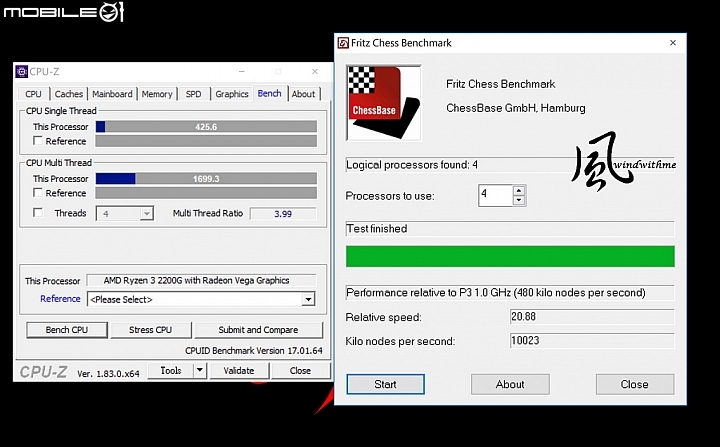Open the Caches tab

click(x=68, y=94)
